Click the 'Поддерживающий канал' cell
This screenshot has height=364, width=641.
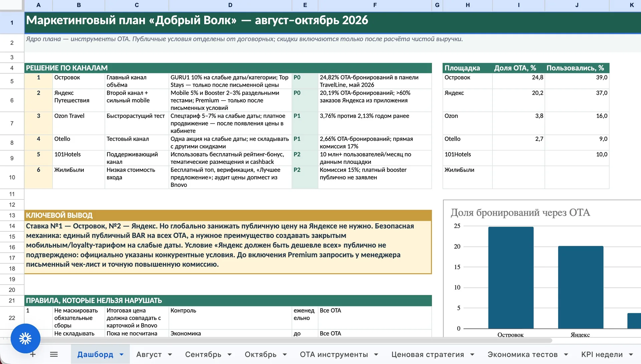137,158
